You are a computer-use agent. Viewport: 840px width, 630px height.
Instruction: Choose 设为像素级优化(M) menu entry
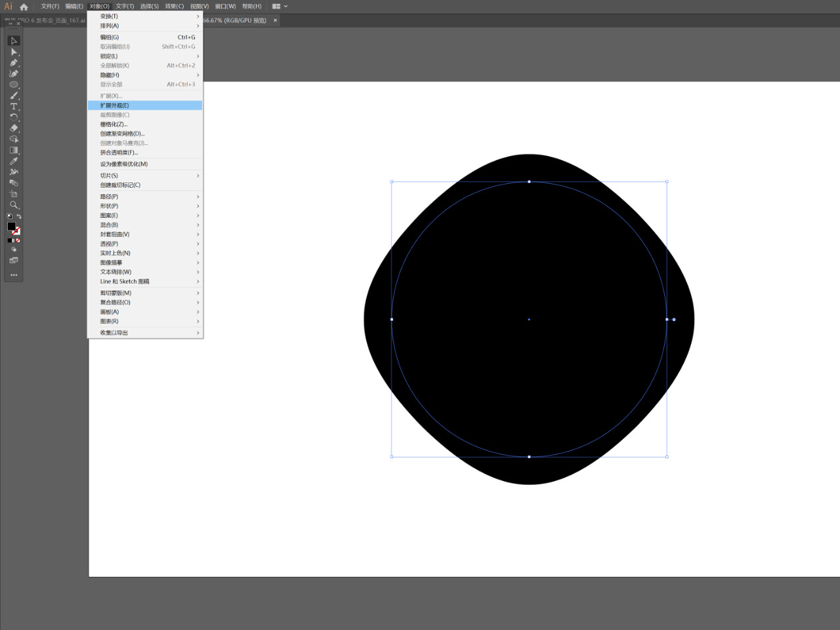coord(145,164)
